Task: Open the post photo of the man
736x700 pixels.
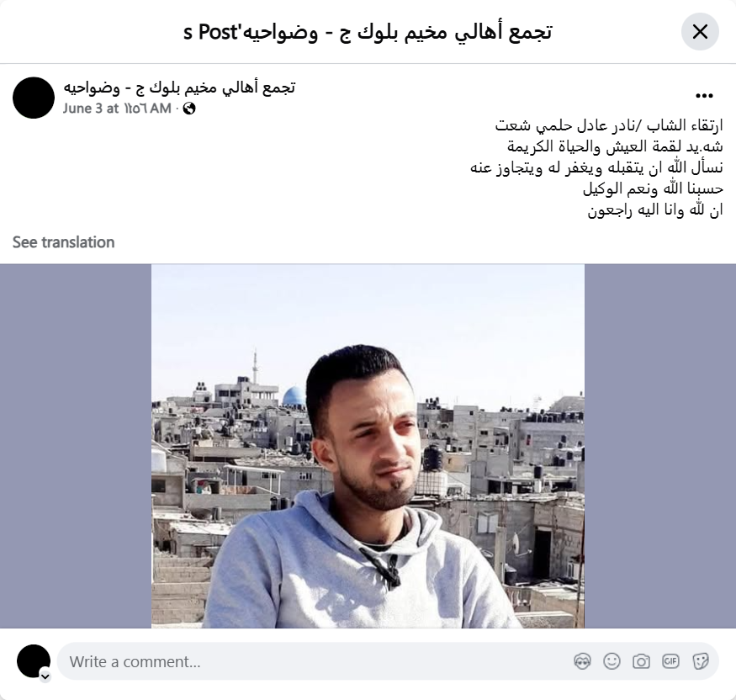Action: coord(368,446)
